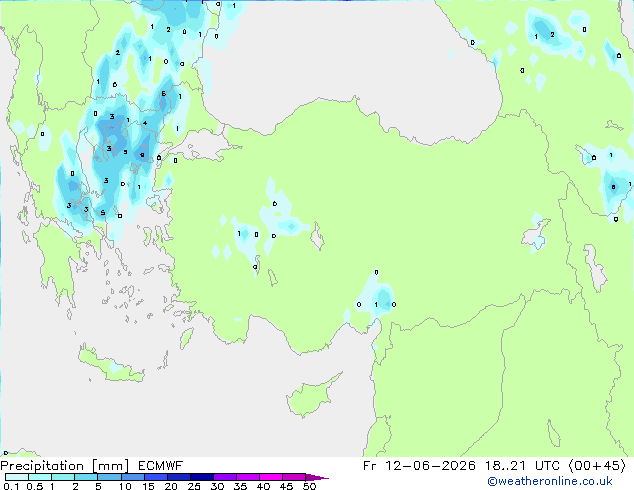Viewport: 634px width, 490px height.
Task: Click the 25–30 mm navy legend segment
Action: click(x=201, y=477)
